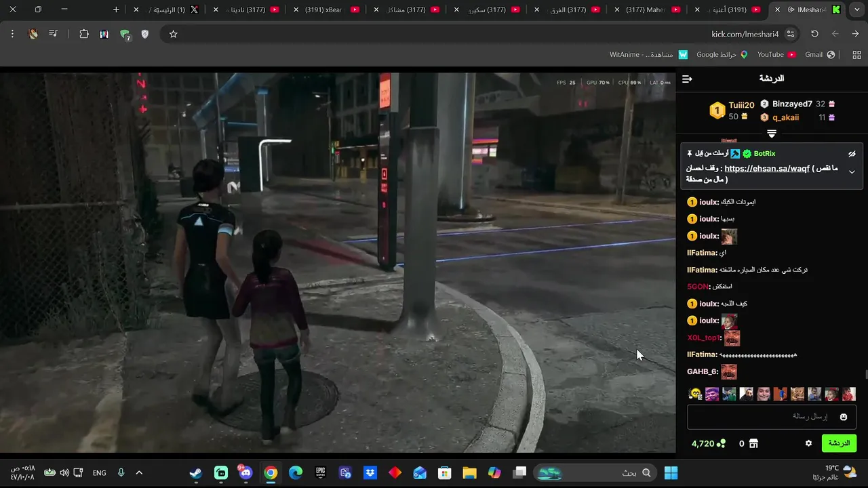This screenshot has height=488, width=868.
Task: Click the chat scrollbar handle
Action: (x=865, y=375)
